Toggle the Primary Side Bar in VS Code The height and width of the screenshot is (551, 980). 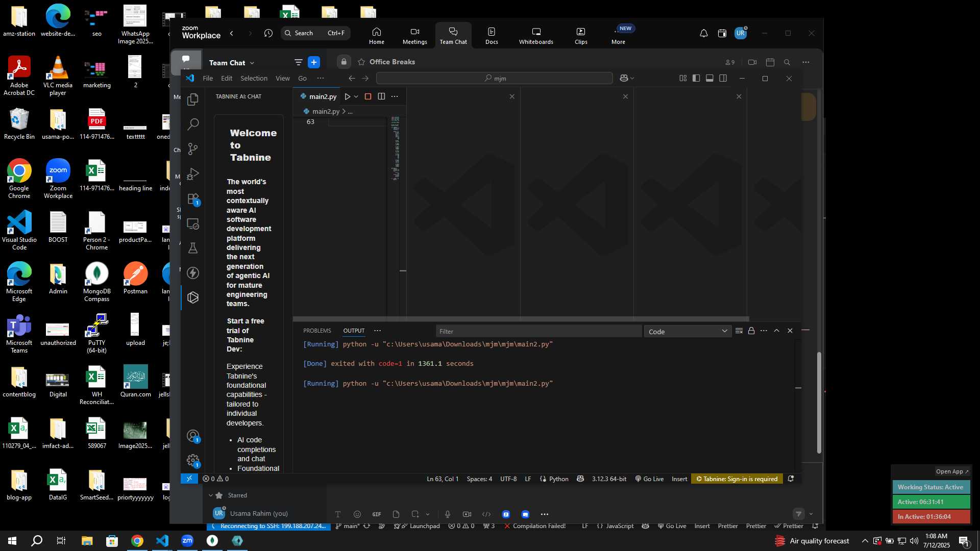[x=696, y=78]
